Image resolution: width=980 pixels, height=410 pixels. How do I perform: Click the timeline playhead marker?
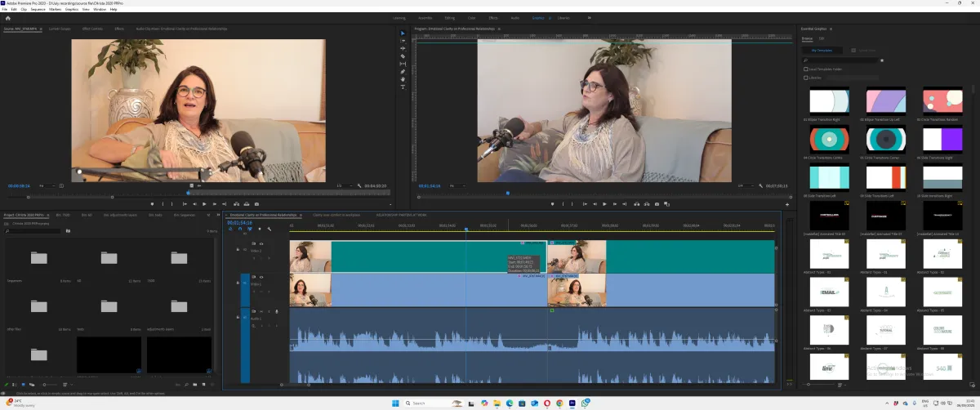[x=466, y=230]
